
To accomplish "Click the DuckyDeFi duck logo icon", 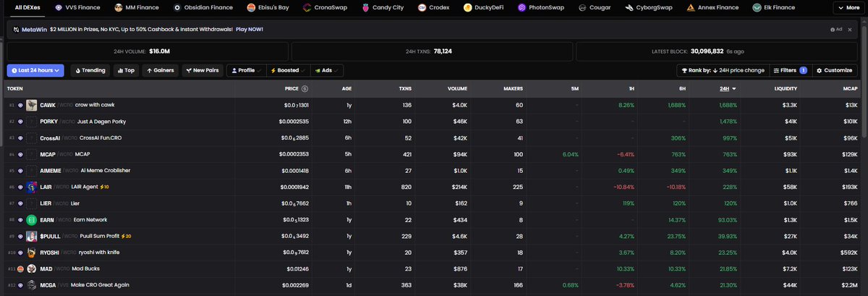I will coord(468,7).
